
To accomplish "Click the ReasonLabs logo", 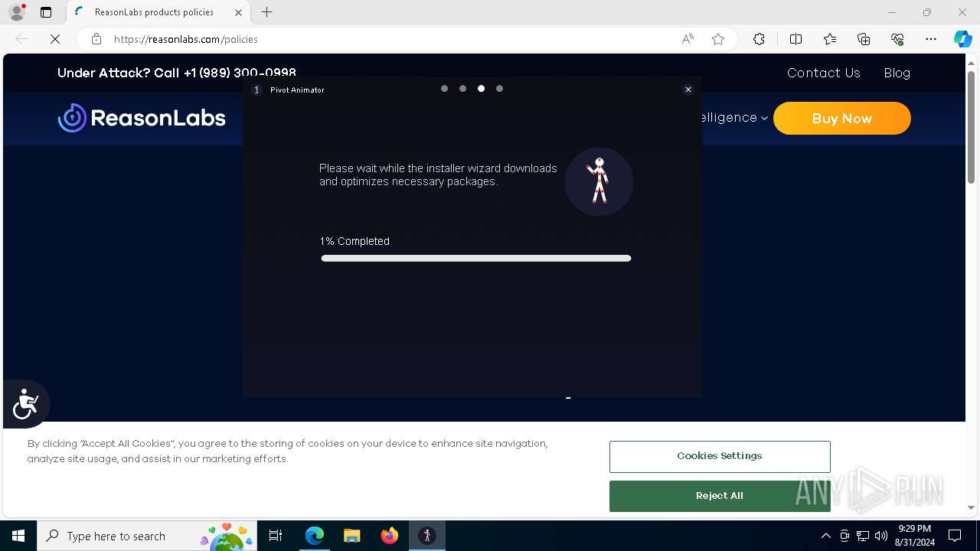I will coord(142,118).
